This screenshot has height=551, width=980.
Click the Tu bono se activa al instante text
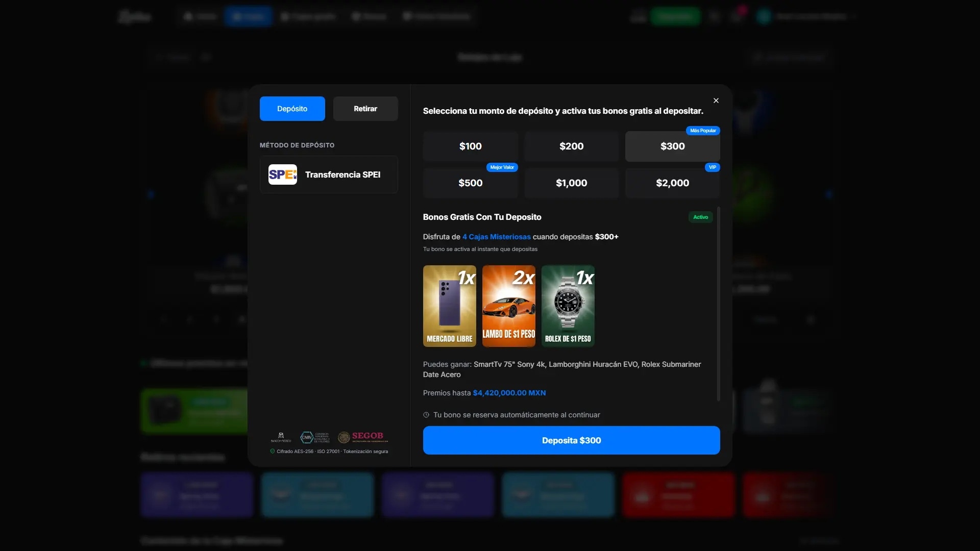480,249
